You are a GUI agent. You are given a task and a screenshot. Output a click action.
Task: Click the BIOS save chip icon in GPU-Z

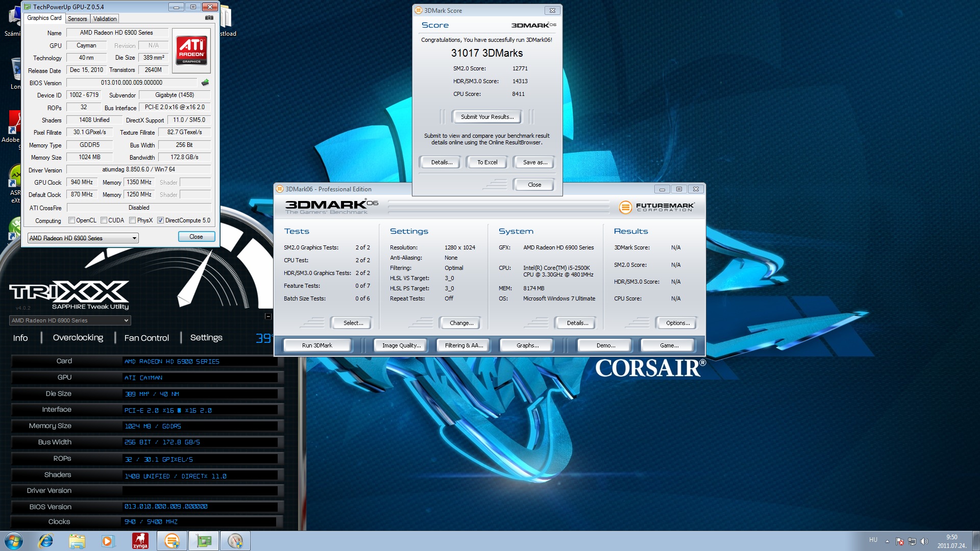(x=205, y=83)
